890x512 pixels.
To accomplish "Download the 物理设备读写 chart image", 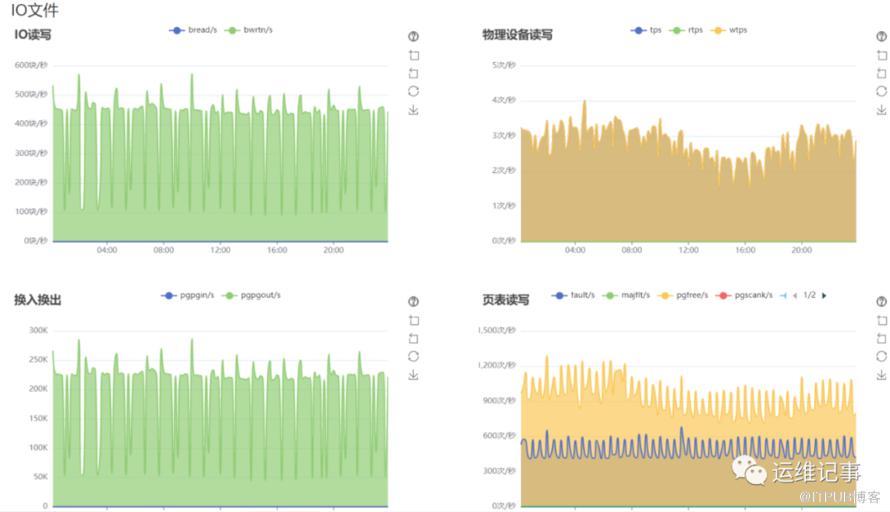I will point(881,110).
